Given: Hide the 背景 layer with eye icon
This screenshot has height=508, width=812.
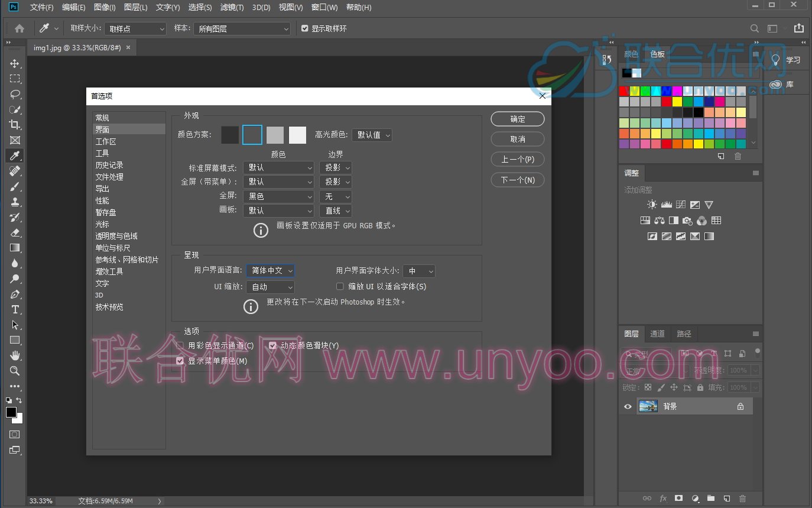Looking at the screenshot, I should click(628, 406).
